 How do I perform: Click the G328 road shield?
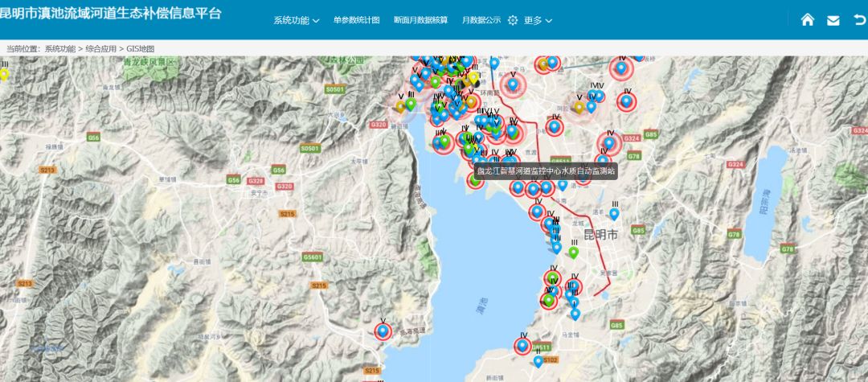[256, 180]
